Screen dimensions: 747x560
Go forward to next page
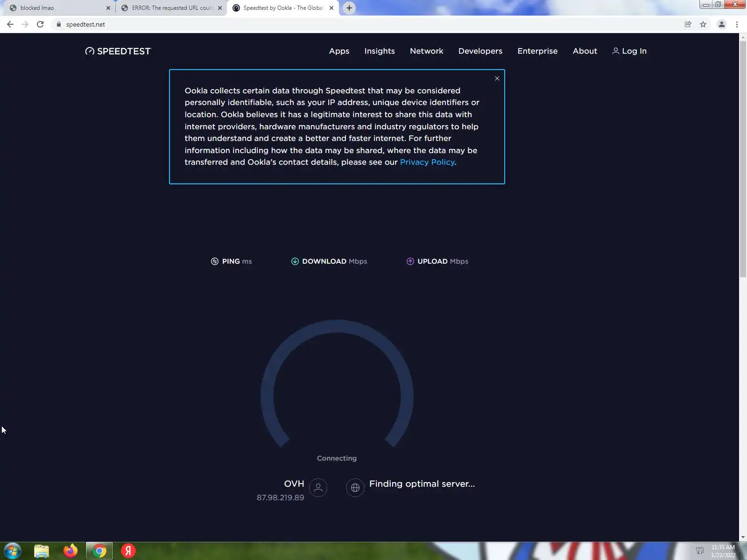click(x=25, y=24)
